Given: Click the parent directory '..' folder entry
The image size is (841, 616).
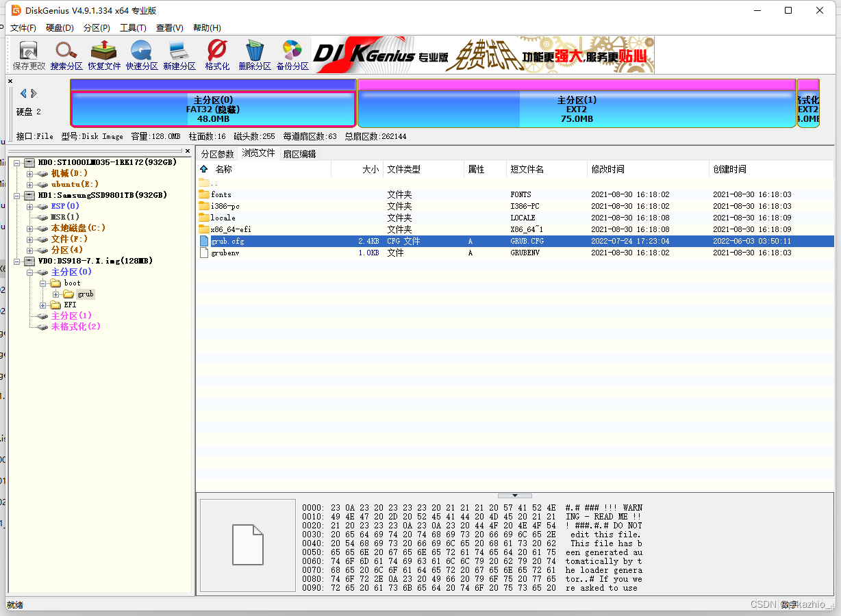Looking at the screenshot, I should [208, 183].
